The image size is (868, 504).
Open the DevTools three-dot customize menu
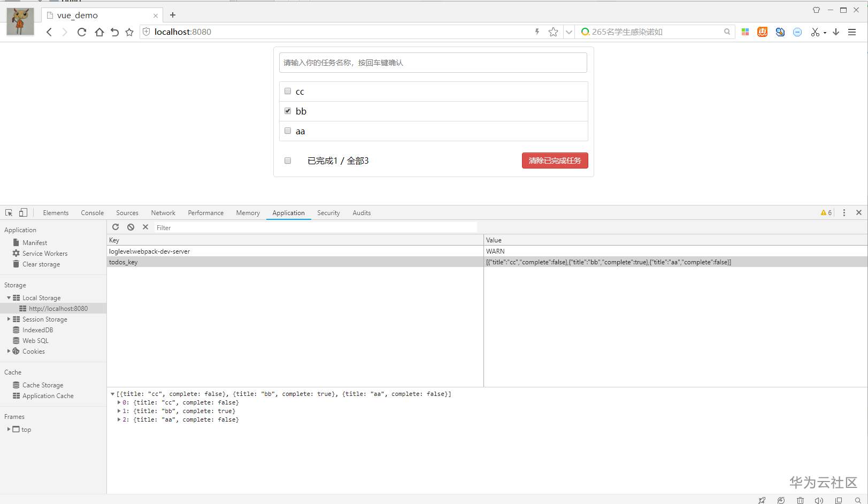point(844,212)
